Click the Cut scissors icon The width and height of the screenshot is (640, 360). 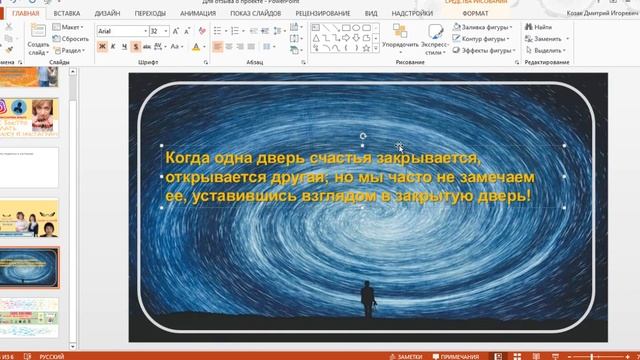[x=9, y=27]
